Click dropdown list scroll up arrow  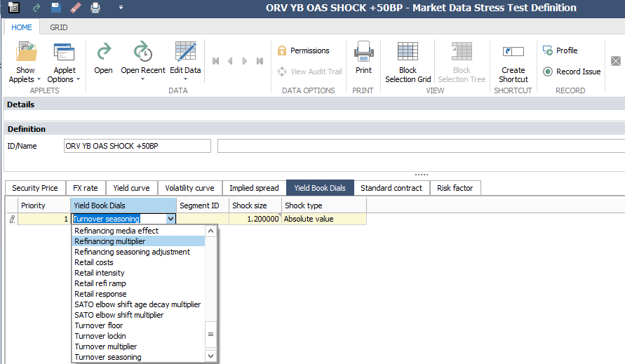tap(211, 231)
